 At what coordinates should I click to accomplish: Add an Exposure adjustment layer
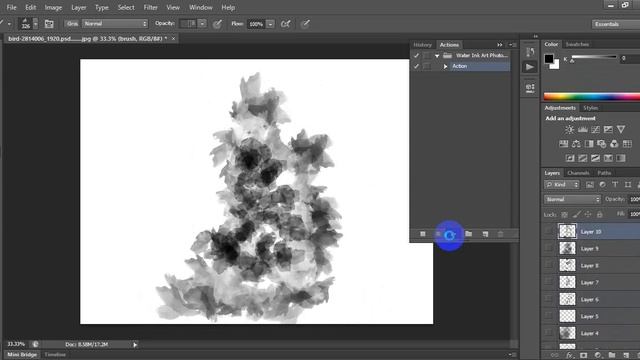coord(608,130)
